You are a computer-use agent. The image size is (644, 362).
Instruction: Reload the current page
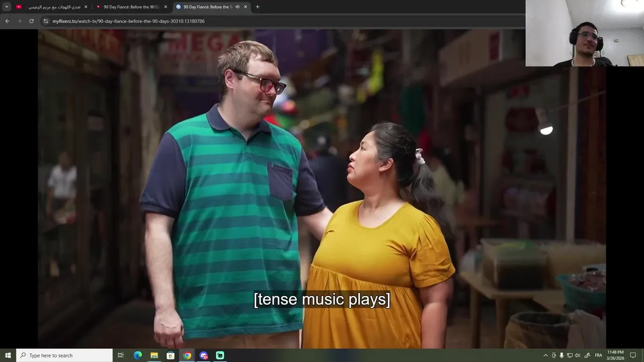(32, 21)
